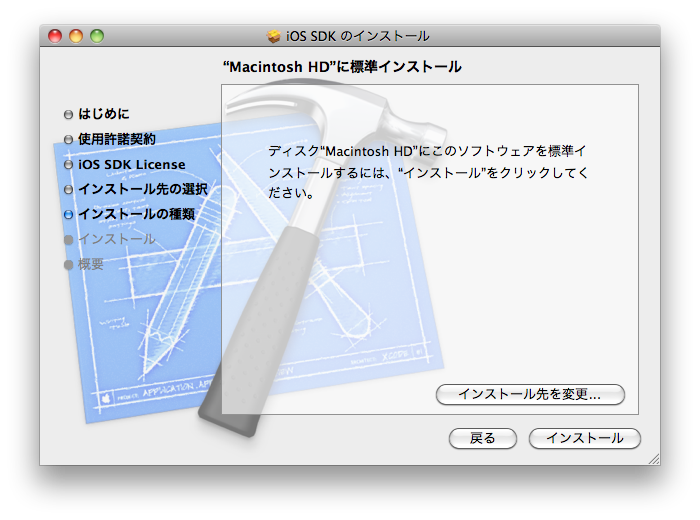This screenshot has height=520, width=700.
Task: Click the iOS SDK のインストール window title
Action: pyautogui.click(x=357, y=37)
